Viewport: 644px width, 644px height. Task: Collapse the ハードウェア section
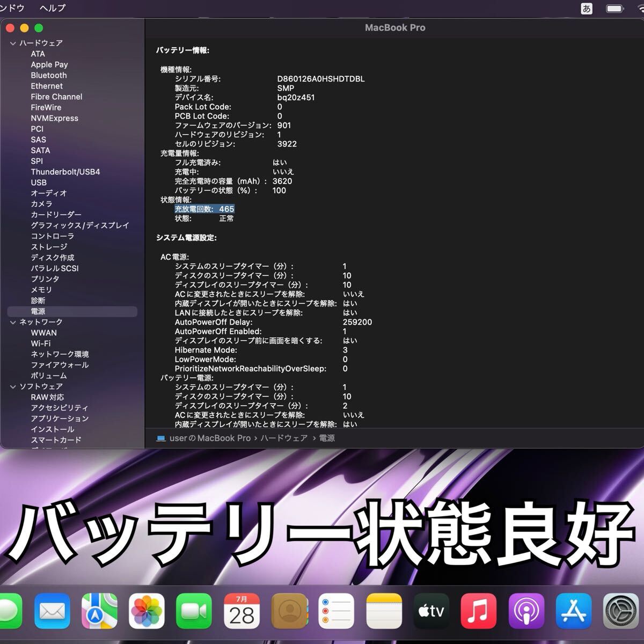(x=13, y=43)
